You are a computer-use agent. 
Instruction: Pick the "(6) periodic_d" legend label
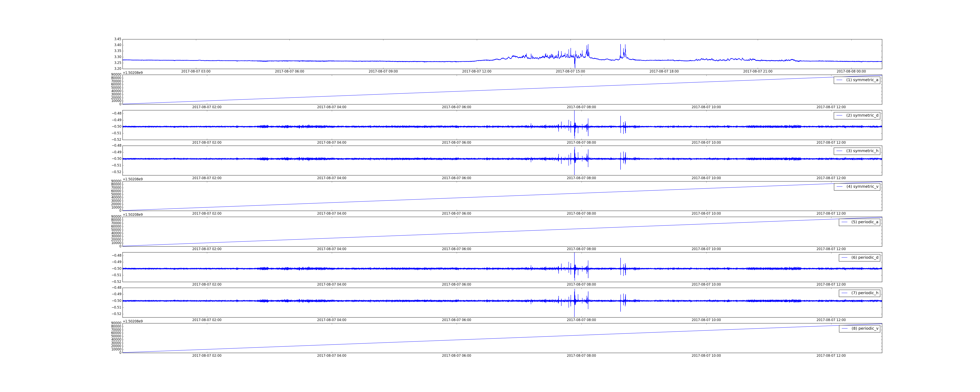(x=865, y=257)
